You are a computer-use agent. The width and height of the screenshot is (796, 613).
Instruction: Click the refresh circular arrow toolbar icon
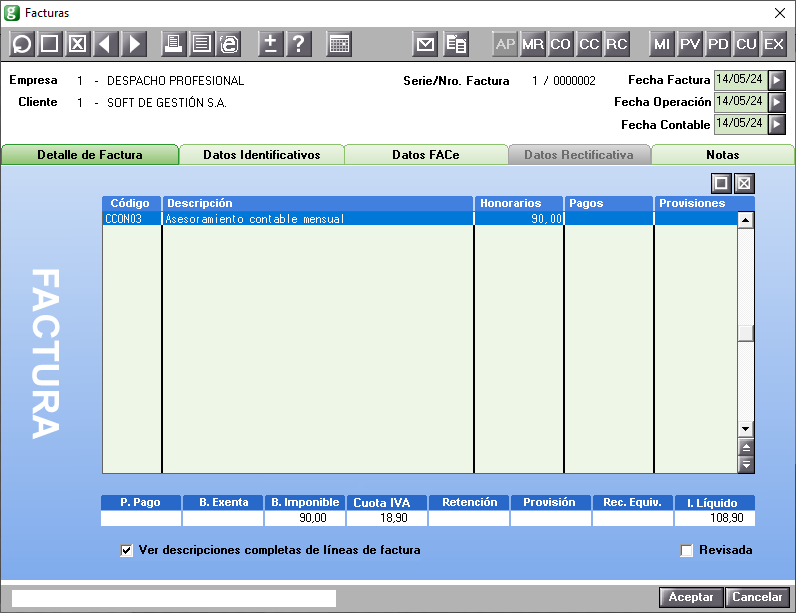point(21,44)
